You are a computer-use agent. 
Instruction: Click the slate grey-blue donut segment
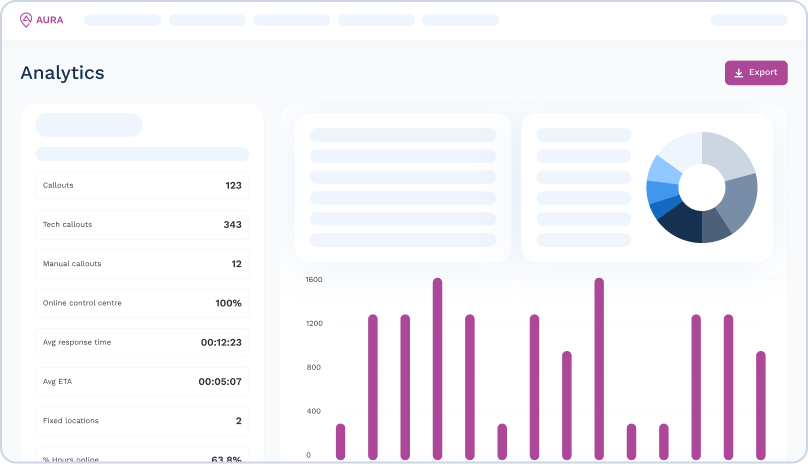click(740, 201)
